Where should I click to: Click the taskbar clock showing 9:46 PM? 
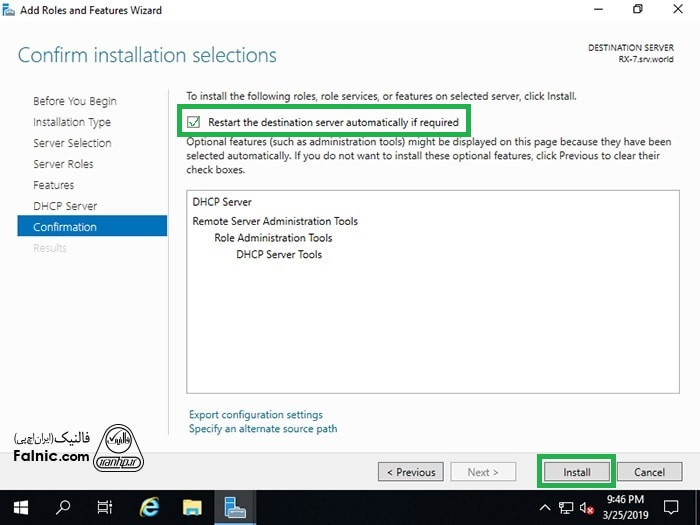(x=626, y=507)
